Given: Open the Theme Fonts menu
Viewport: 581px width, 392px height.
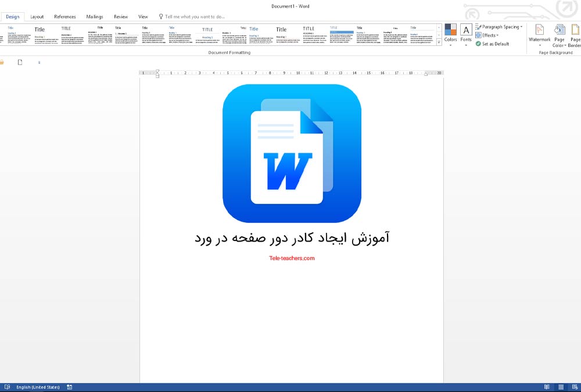Looking at the screenshot, I should point(466,35).
